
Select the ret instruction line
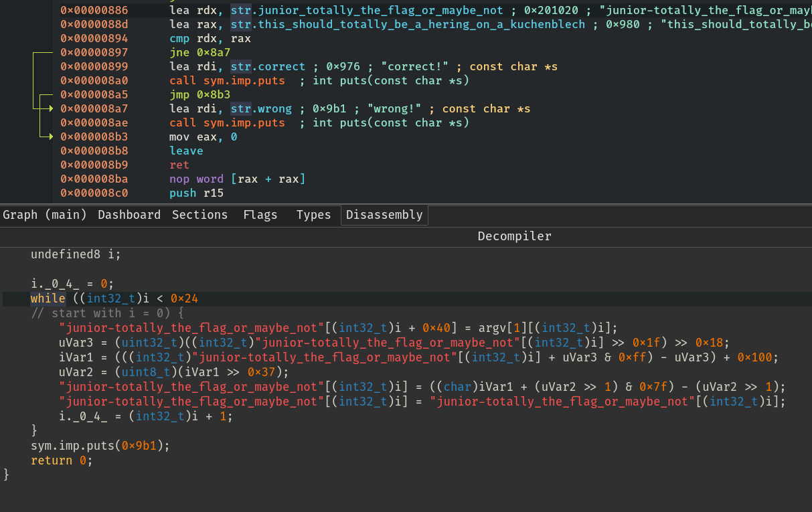pos(179,165)
